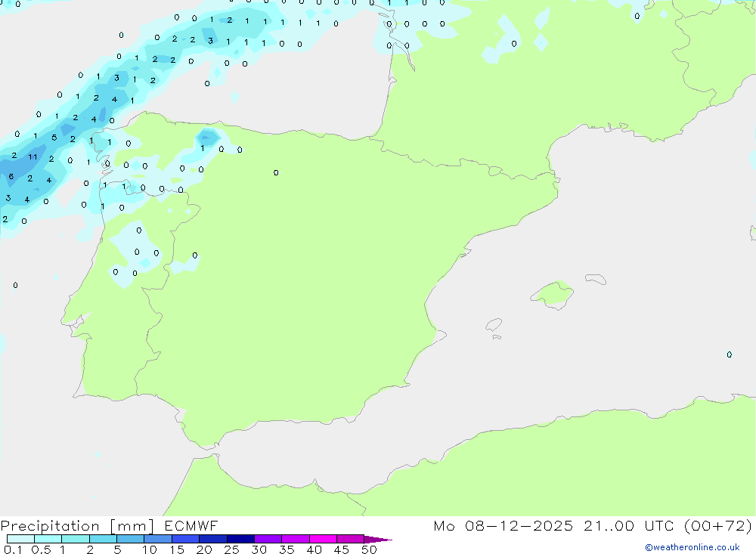Select the 0.1–0.5 mm legend color box
Image resolution: width=756 pixels, height=554 pixels.
[20, 539]
